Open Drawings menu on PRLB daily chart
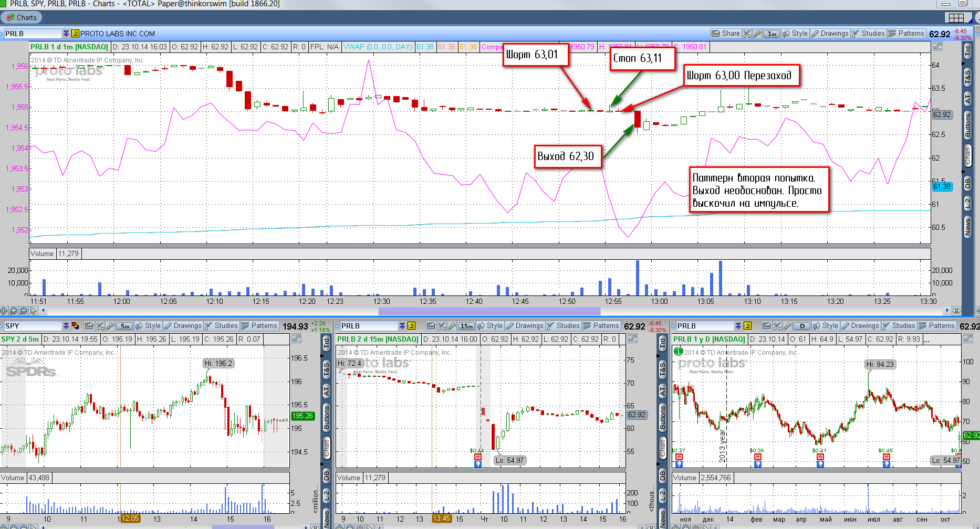The height and width of the screenshot is (529, 980). (860, 326)
